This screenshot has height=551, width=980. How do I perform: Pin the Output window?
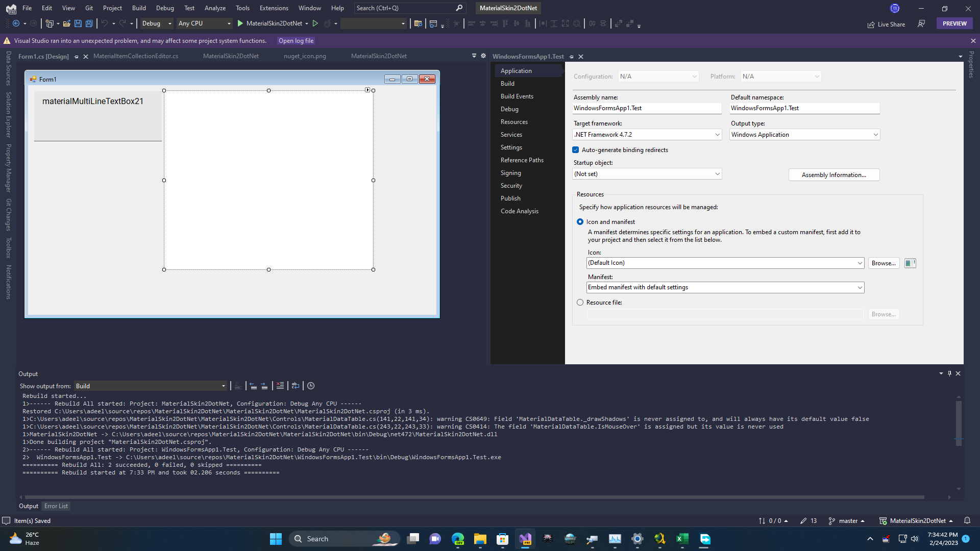click(949, 373)
